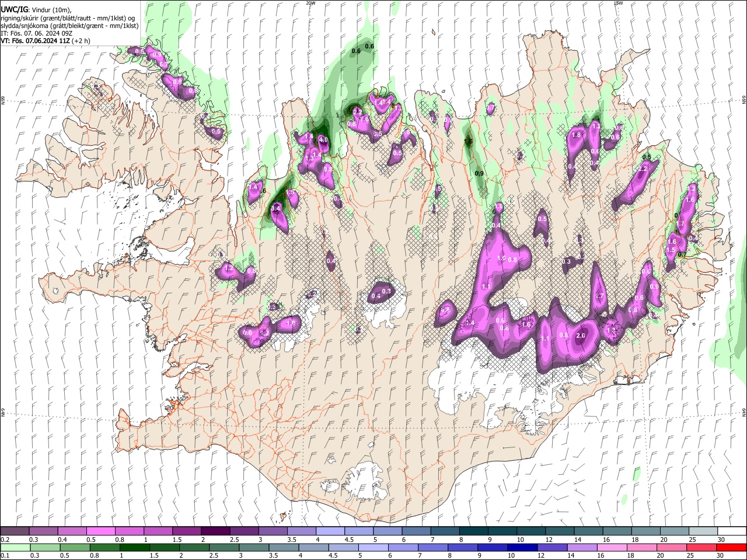Screen dimensions: 747x560
Task: Pick the light pink rain swatch between 16 and 18
Action: [x=612, y=547]
